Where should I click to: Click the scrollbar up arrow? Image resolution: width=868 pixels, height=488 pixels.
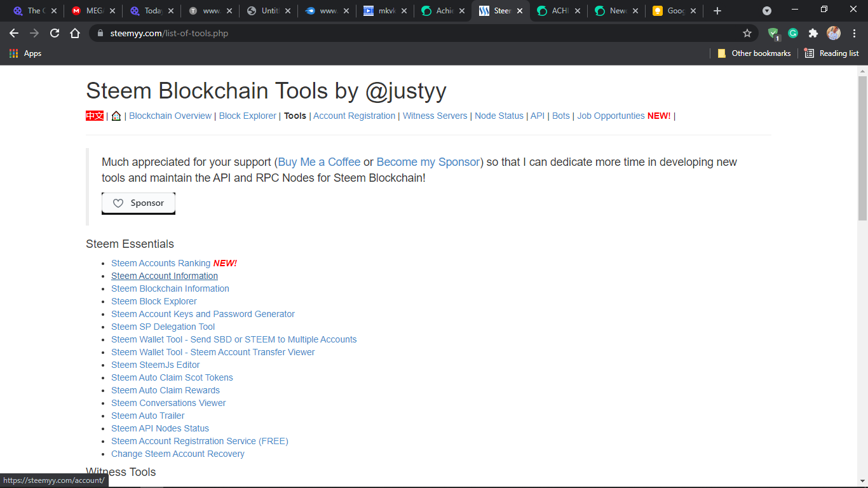(862, 71)
